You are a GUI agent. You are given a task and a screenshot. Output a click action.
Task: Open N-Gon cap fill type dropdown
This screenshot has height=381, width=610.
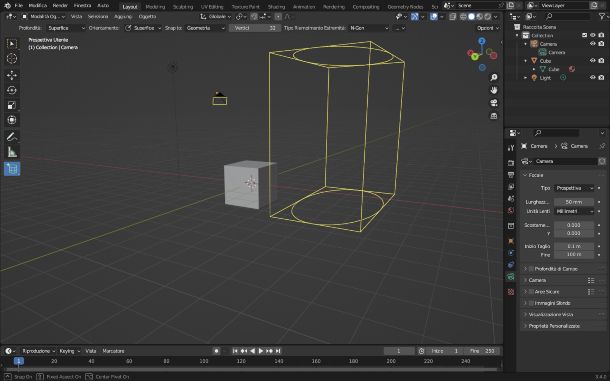(x=368, y=28)
